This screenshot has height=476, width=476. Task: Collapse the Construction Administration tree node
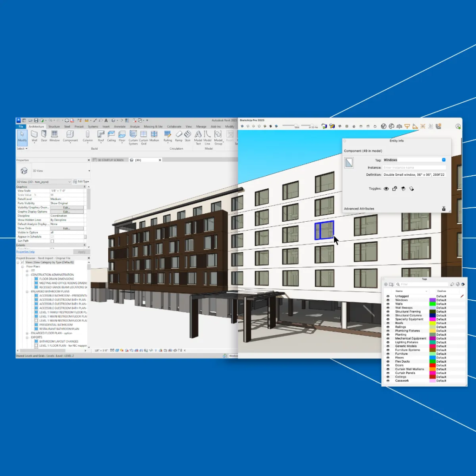click(x=27, y=275)
